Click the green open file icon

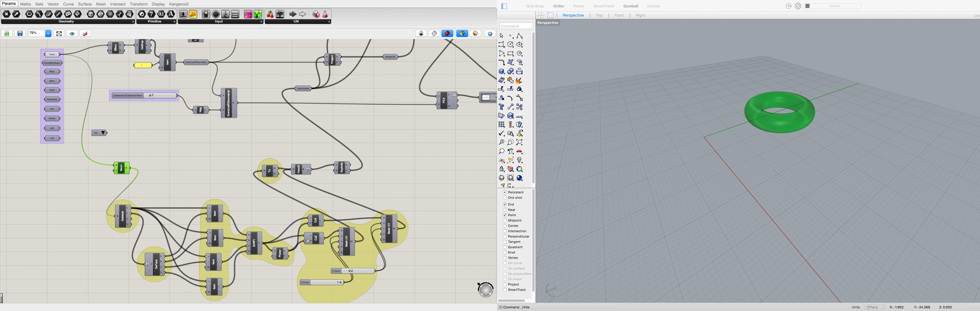[7, 34]
